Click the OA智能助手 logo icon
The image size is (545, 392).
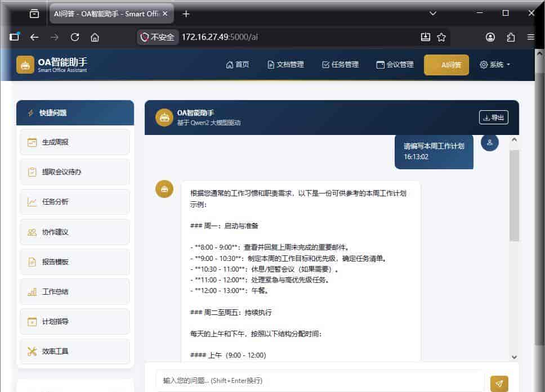coord(25,65)
